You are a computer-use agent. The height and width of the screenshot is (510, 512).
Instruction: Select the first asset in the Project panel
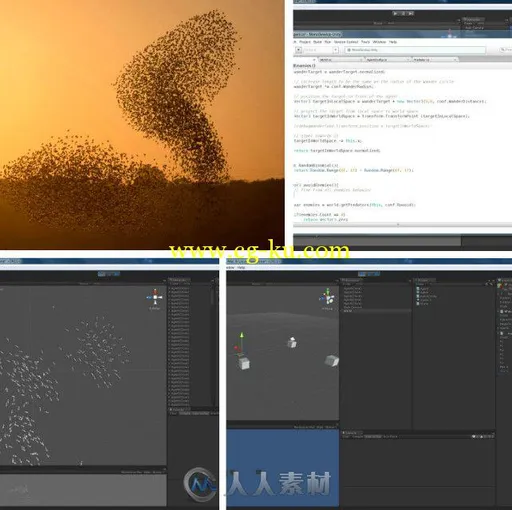[422, 288]
